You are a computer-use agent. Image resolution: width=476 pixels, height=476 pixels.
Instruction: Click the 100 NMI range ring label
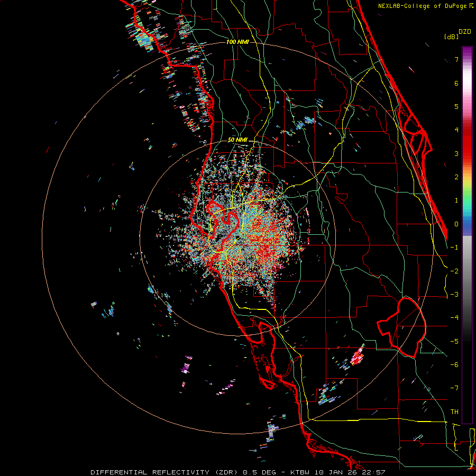(237, 42)
